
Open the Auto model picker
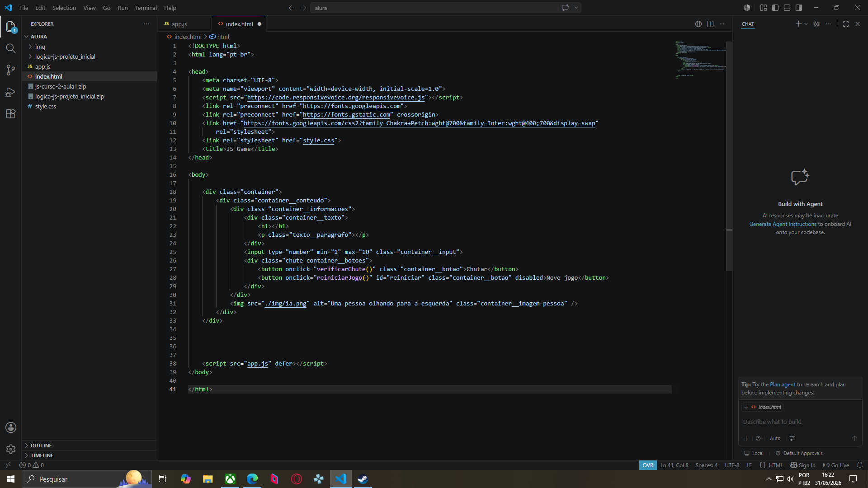click(775, 438)
